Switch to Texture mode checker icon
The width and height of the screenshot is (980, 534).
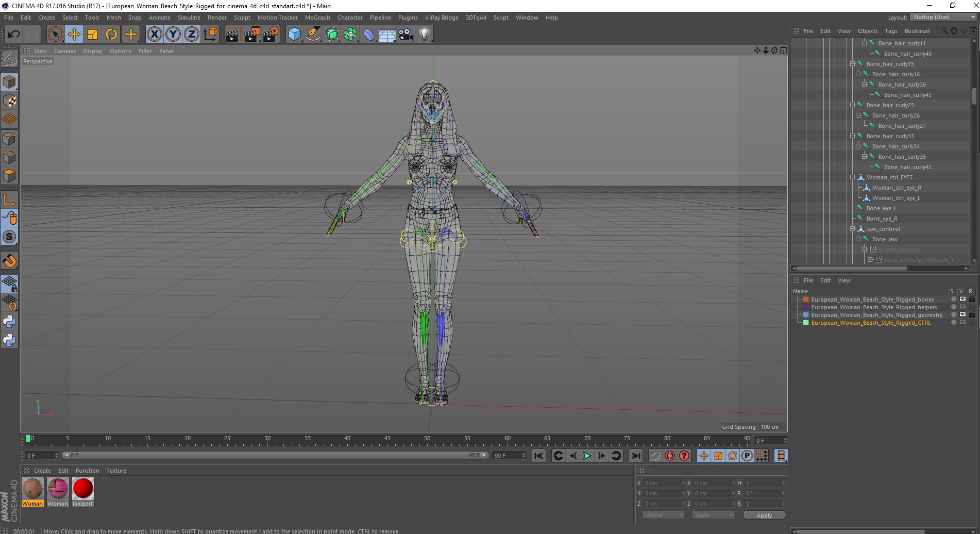click(x=9, y=101)
